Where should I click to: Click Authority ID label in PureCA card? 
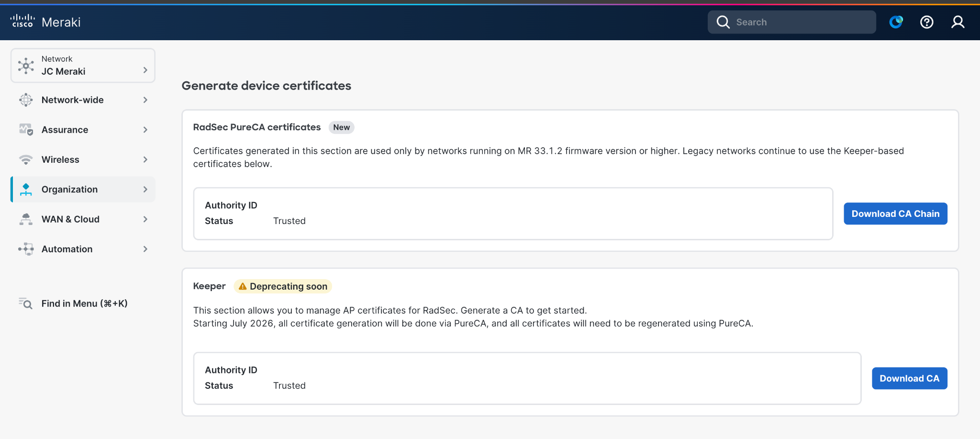(x=231, y=205)
